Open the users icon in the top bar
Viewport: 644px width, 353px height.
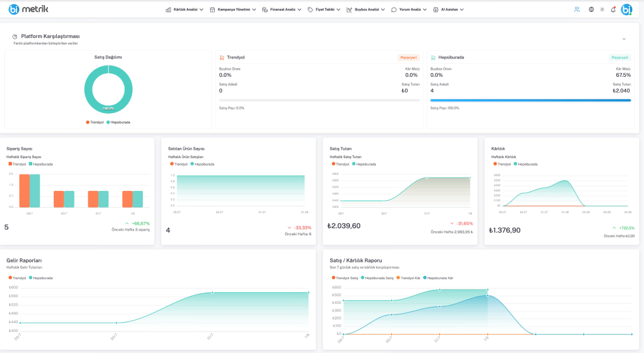pyautogui.click(x=577, y=9)
